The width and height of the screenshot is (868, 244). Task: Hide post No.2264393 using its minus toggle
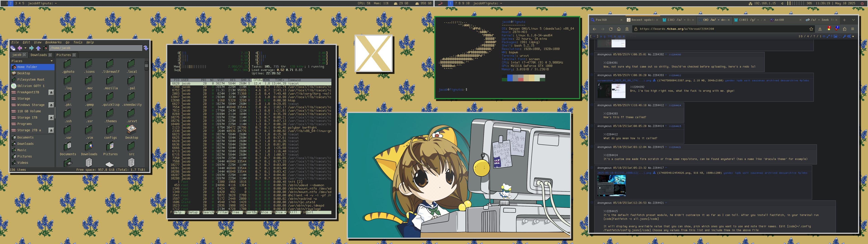(x=592, y=75)
